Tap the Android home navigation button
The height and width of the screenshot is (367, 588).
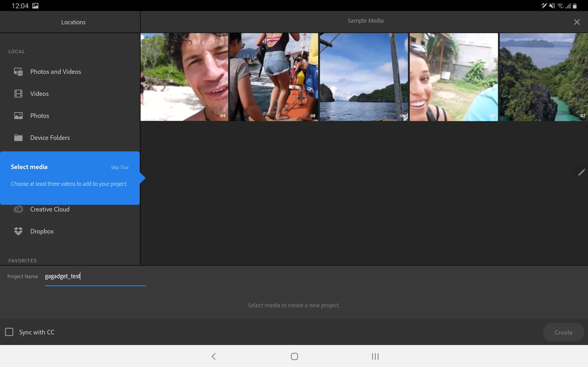[x=294, y=356]
